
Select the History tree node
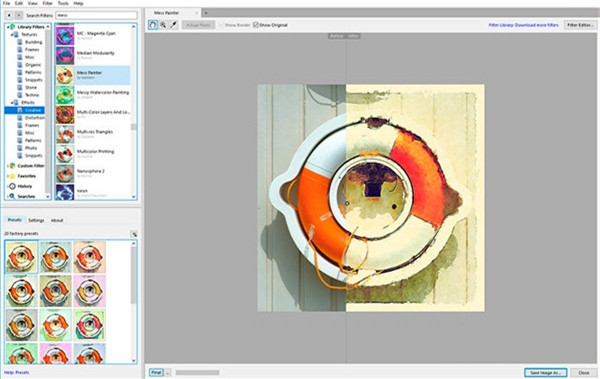24,186
